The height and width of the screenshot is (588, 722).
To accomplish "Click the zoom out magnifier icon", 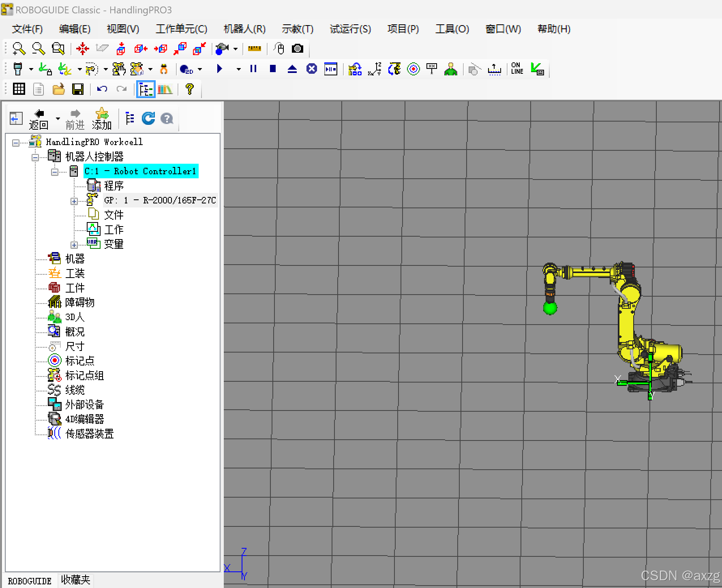I will (39, 49).
